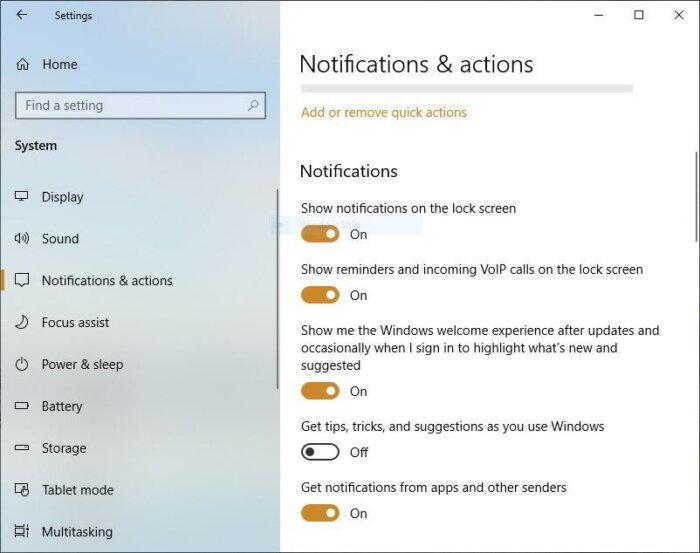The image size is (700, 553).
Task: Enable tips, tricks, and suggestions toggle
Action: [320, 452]
